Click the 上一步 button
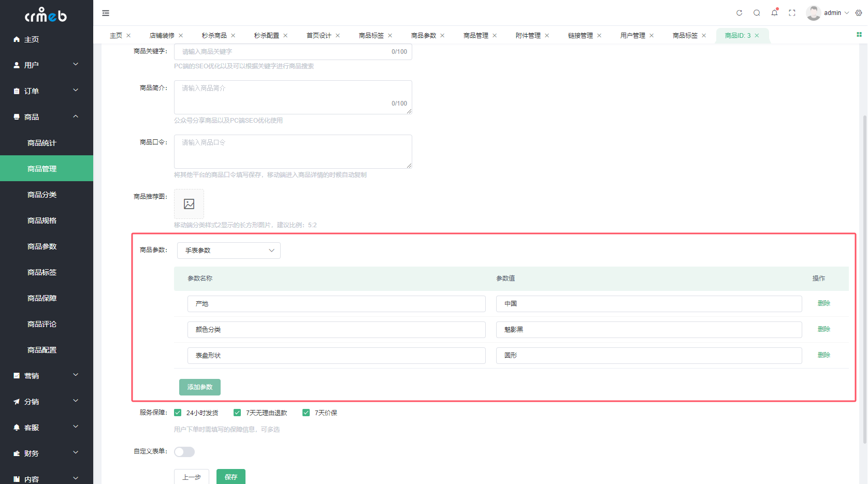868x484 pixels. tap(192, 477)
